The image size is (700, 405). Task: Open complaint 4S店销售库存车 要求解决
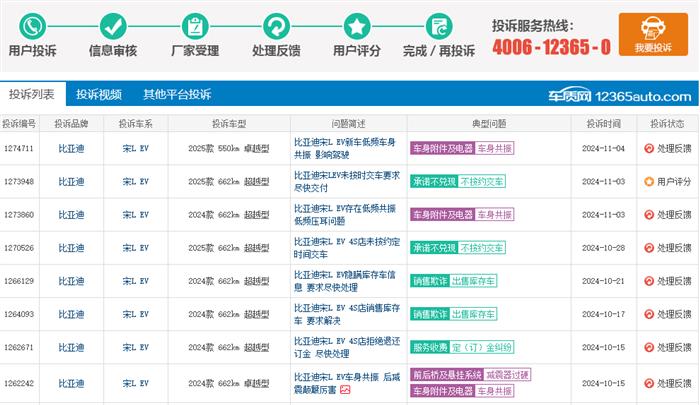(346, 314)
